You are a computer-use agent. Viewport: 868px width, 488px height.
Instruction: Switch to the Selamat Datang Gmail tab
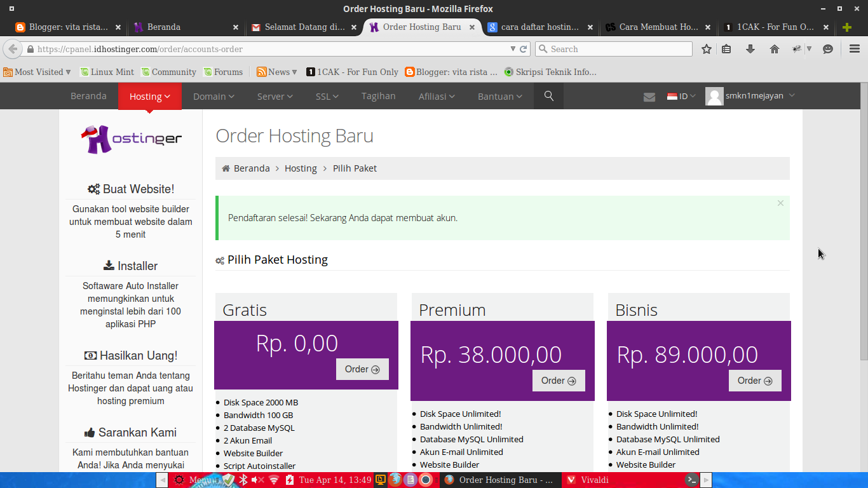click(x=304, y=27)
